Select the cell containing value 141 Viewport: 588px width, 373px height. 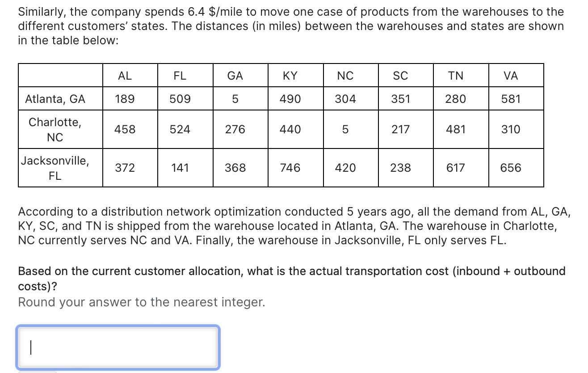(181, 167)
